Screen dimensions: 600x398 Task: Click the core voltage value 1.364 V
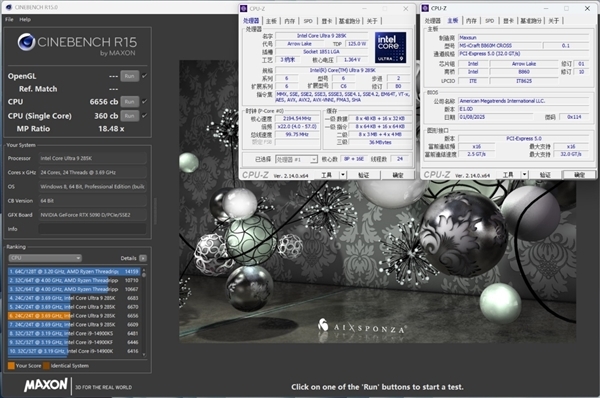[x=352, y=60]
